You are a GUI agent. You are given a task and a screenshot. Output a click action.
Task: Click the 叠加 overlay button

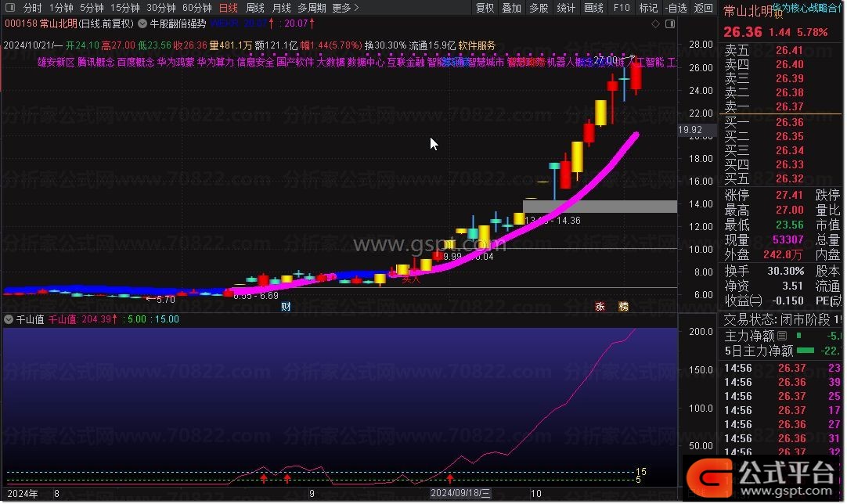tap(511, 8)
